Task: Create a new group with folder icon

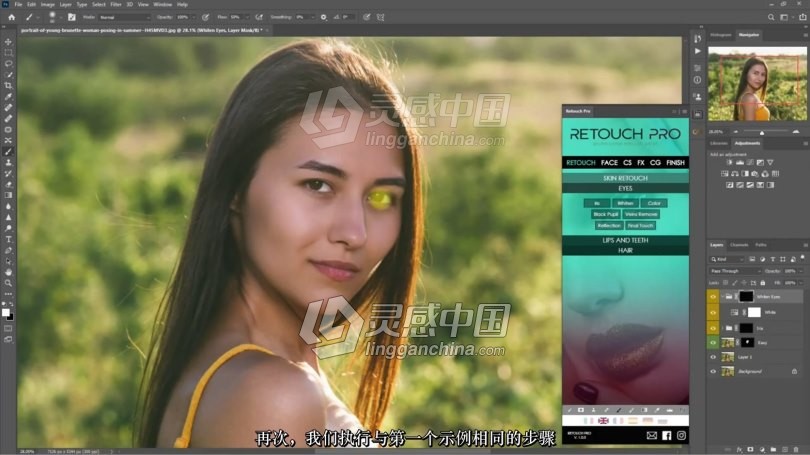Action: coord(773,449)
